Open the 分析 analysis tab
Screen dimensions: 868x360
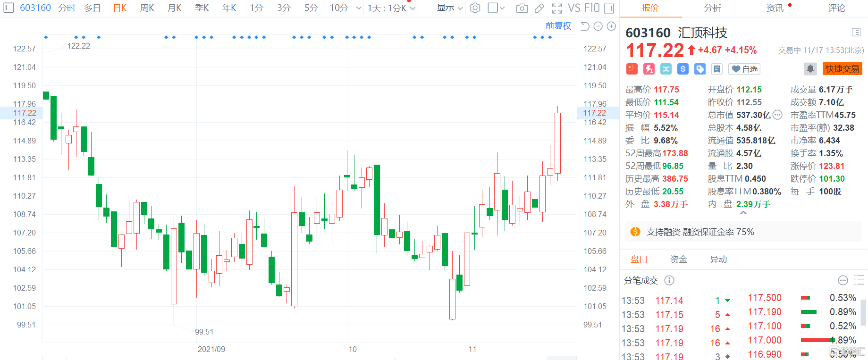click(x=712, y=8)
